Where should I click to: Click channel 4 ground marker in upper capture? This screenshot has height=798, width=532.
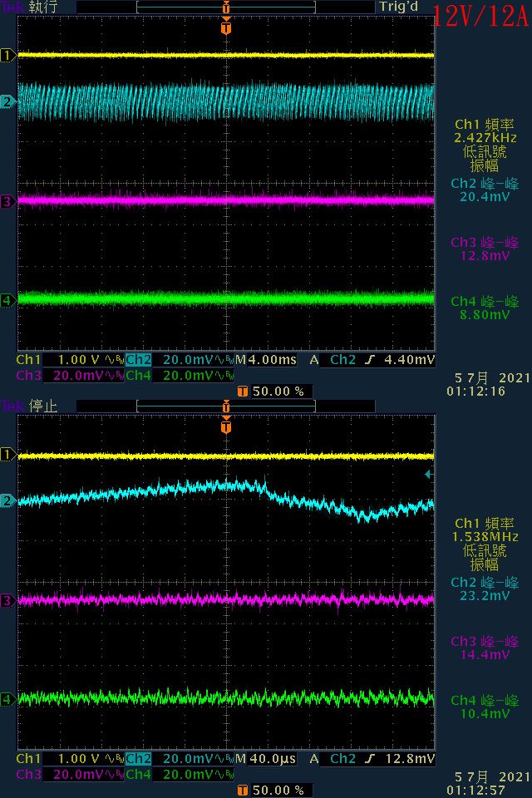[7, 300]
